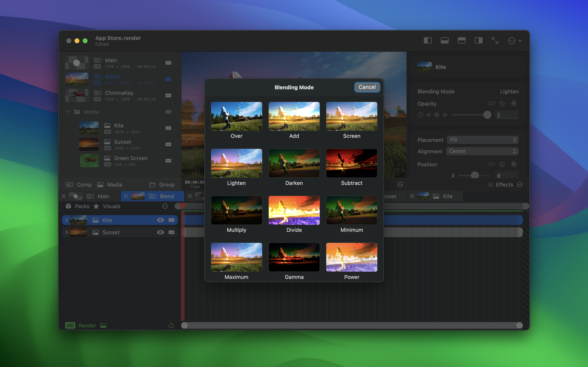Switch to the Visuals tab
This screenshot has width=588, height=367.
pyautogui.click(x=111, y=206)
